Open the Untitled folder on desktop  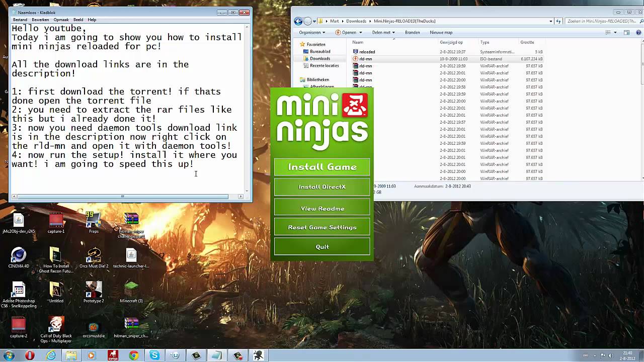tap(56, 293)
